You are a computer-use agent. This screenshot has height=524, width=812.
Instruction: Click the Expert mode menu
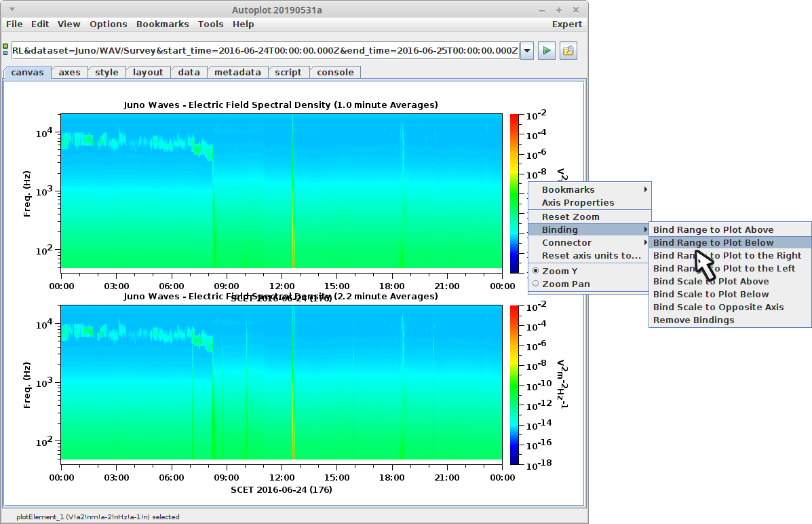point(566,24)
